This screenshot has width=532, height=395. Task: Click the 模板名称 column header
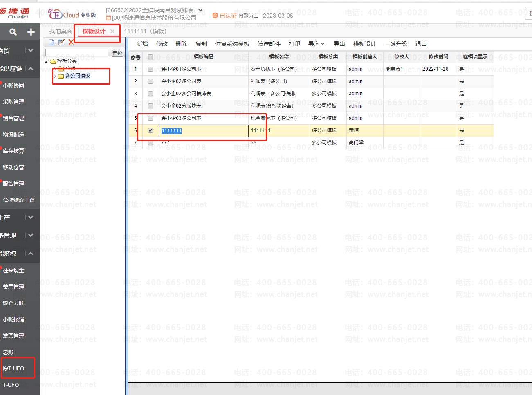279,57
